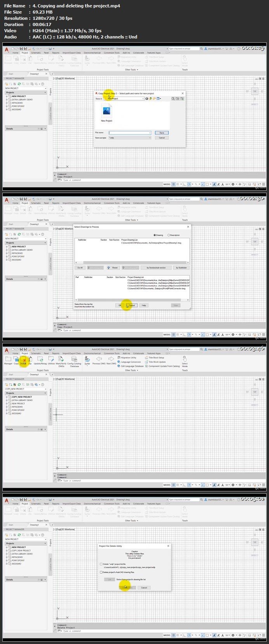Open Config Catalog Database icon in the 00:03:46 ribbon
269x644 pixels.
pos(74,361)
